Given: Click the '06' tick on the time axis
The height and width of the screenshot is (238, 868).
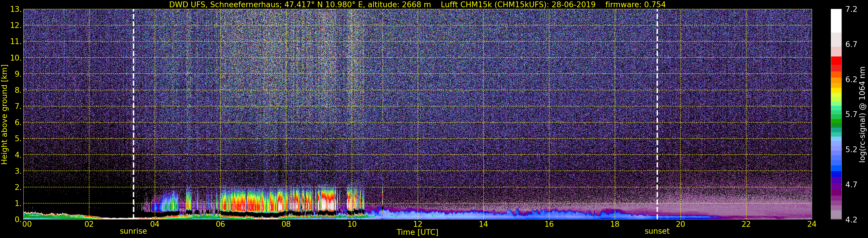Looking at the screenshot, I should [220, 224].
